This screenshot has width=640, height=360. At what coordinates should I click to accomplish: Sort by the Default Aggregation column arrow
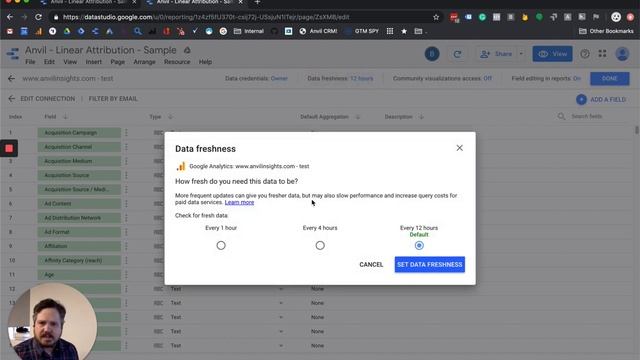coord(358,117)
